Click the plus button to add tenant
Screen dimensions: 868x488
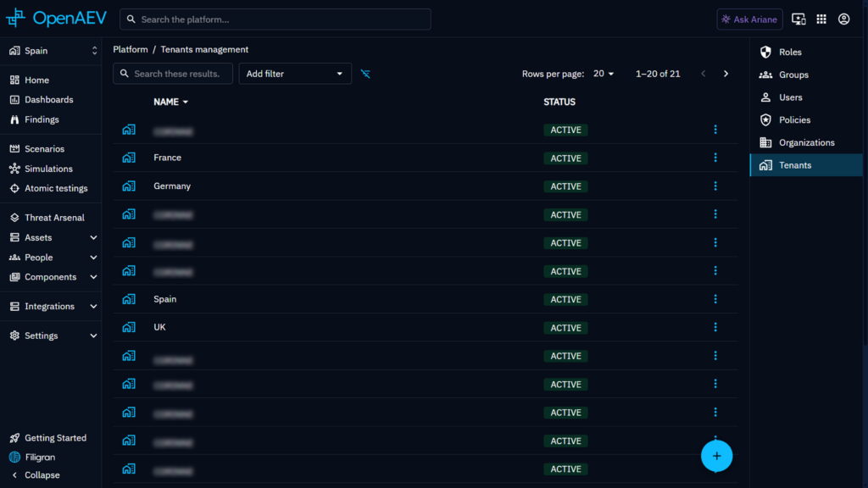pyautogui.click(x=716, y=456)
